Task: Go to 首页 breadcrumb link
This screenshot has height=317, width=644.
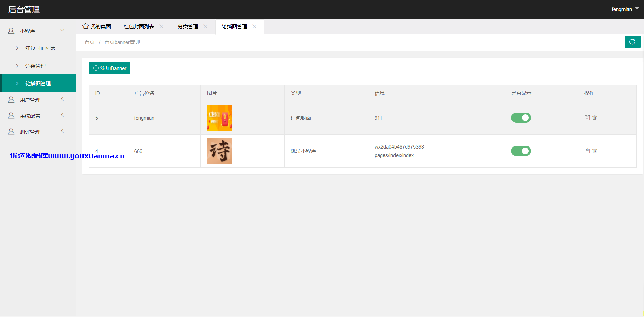Action: 90,42
